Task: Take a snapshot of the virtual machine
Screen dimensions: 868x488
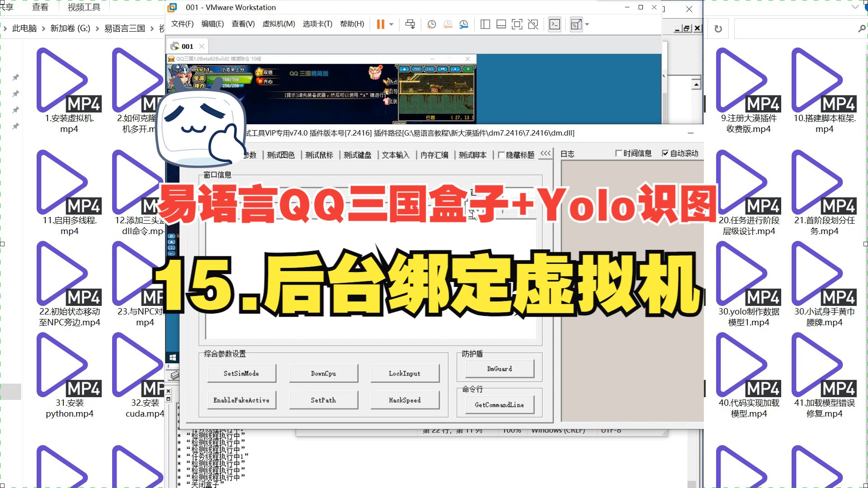Action: point(431,24)
